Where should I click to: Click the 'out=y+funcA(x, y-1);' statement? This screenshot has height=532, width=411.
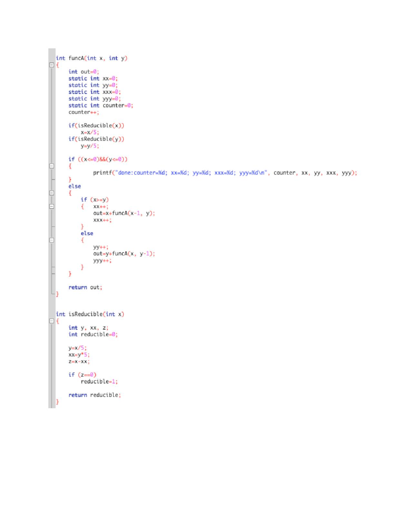coord(124,254)
